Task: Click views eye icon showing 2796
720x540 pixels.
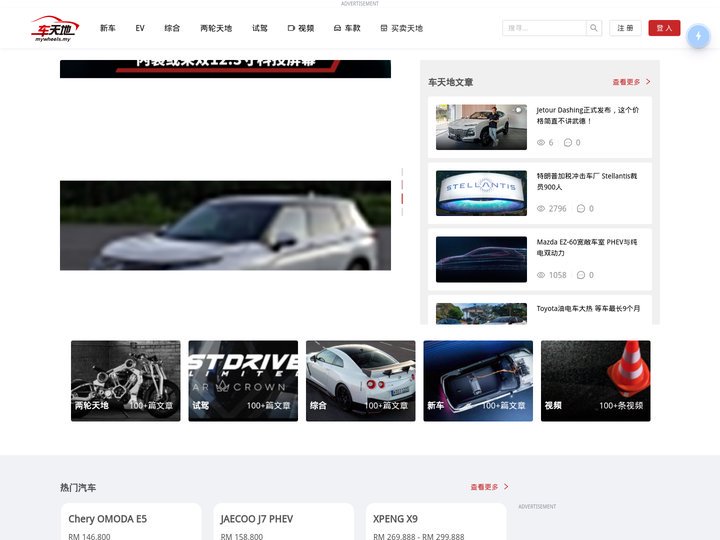Action: (541, 208)
